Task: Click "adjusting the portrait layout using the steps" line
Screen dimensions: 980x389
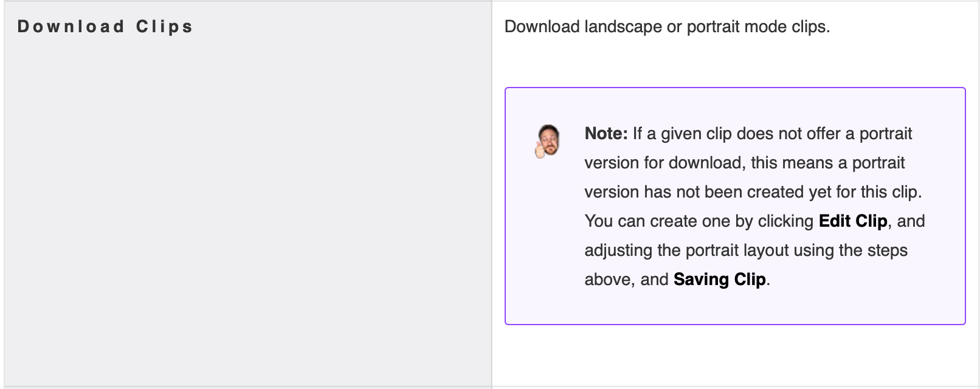Action: coord(746,250)
